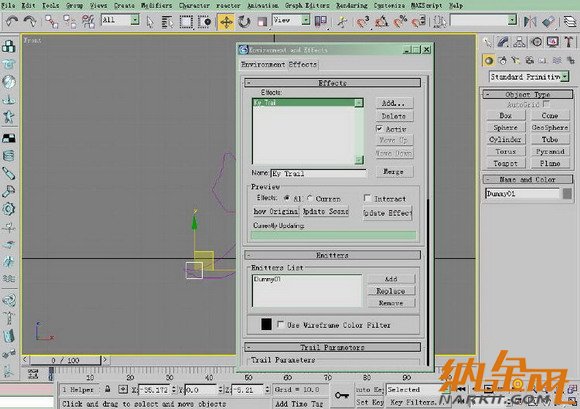Toggle the Percent Snap icon
Viewport: 580px width, 409px height.
click(x=400, y=22)
